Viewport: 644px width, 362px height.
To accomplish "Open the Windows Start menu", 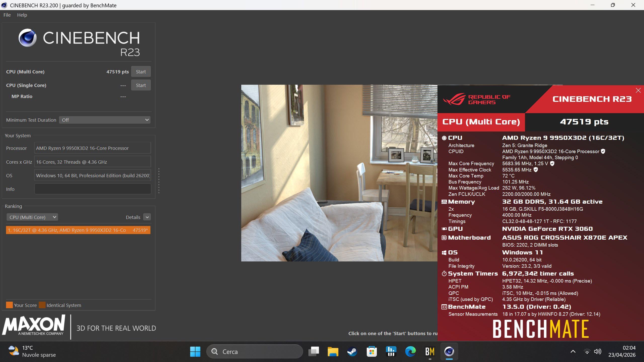I will [x=195, y=351].
